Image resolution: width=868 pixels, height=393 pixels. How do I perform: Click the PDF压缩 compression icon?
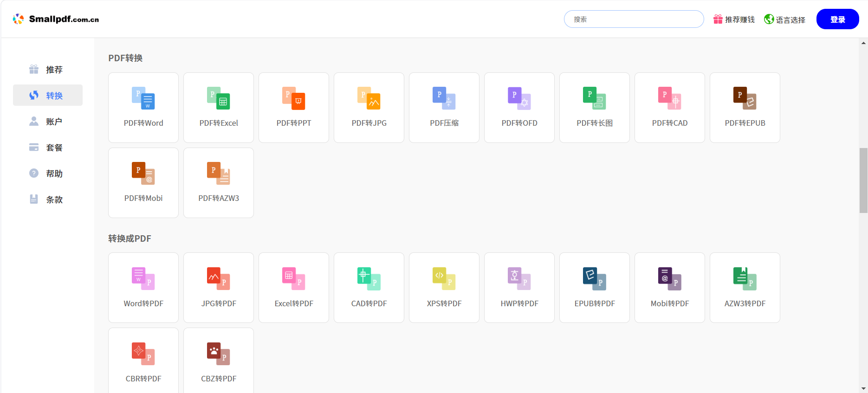(x=444, y=98)
